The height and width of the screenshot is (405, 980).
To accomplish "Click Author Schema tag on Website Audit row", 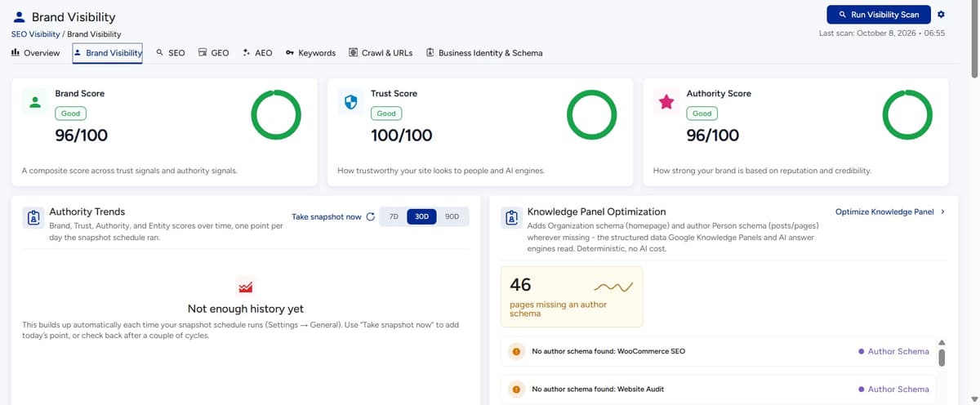I will point(893,389).
